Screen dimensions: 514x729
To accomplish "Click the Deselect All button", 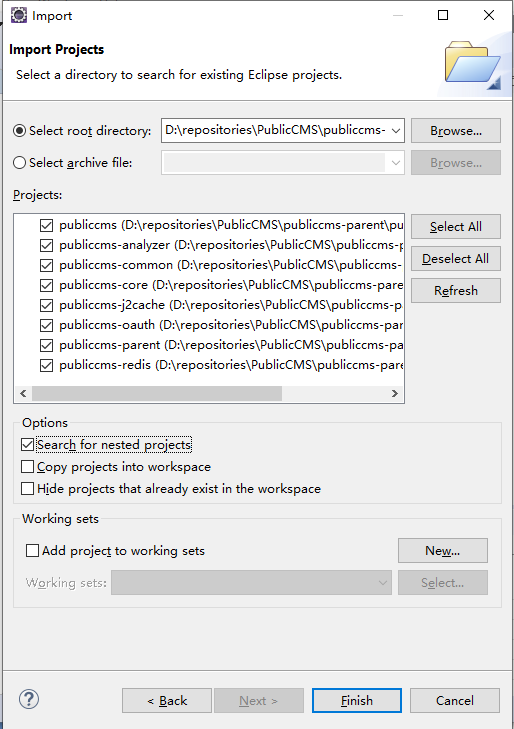I will pos(455,258).
